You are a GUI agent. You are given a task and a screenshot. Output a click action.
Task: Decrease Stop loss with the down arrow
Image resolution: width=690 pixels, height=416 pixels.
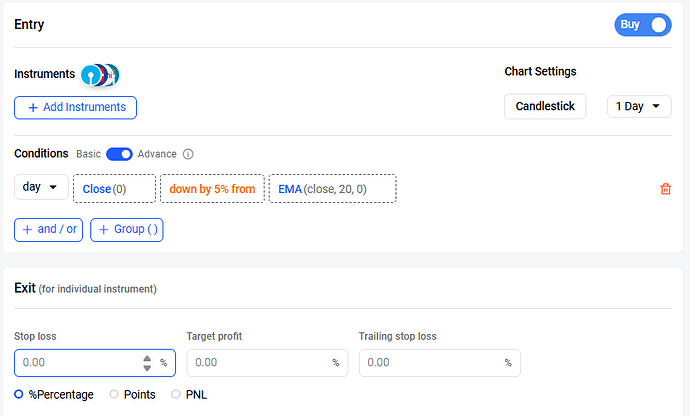coord(147,368)
